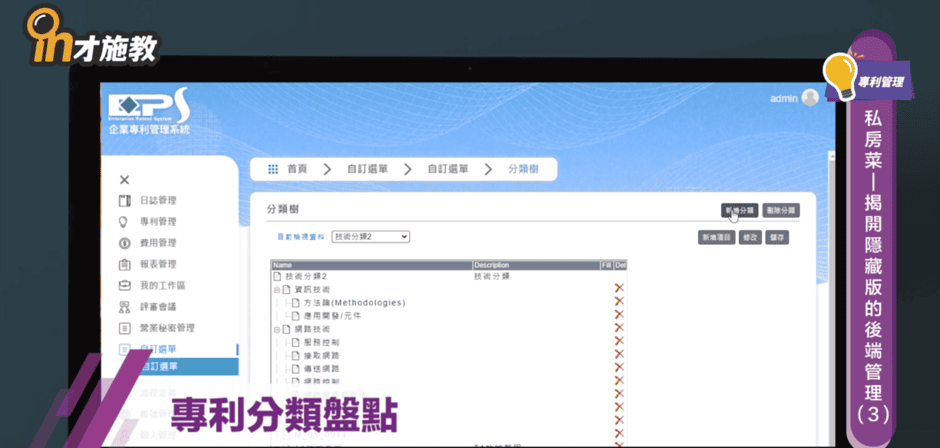Click the 刪除分類 button
Viewport: 940px width, 448px height.
click(780, 211)
